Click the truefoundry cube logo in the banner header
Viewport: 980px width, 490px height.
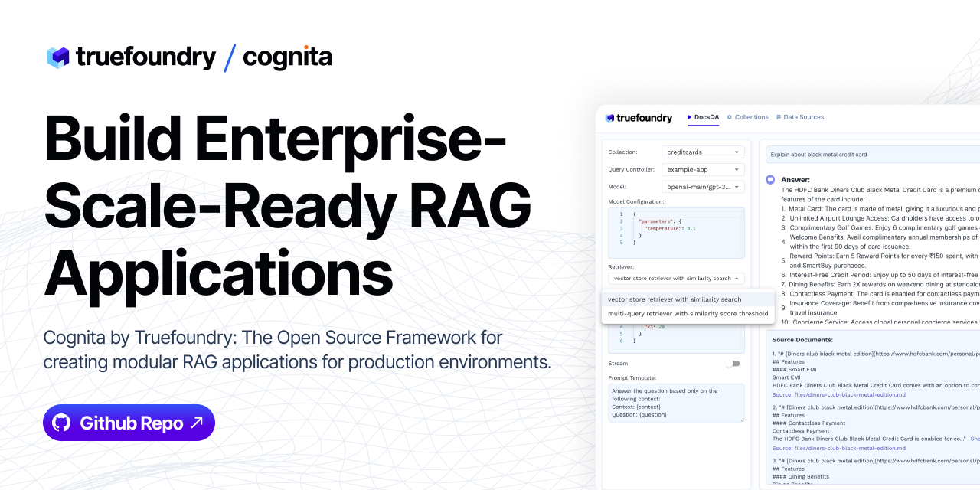click(58, 57)
